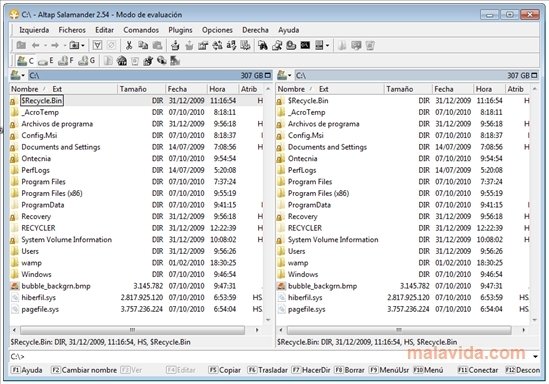Click the F1 Ayuda button
Viewport: 549px width, 384px height.
27,370
